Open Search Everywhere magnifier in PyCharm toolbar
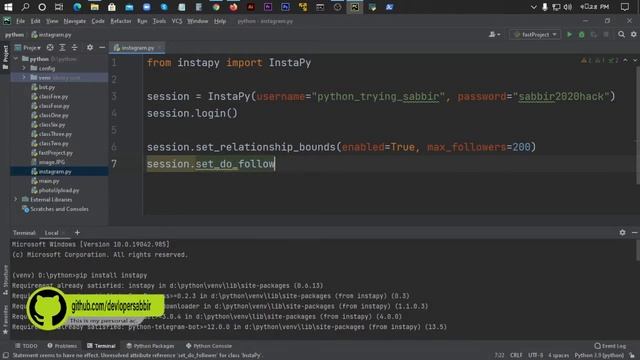The image size is (640, 360). pyautogui.click(x=621, y=35)
